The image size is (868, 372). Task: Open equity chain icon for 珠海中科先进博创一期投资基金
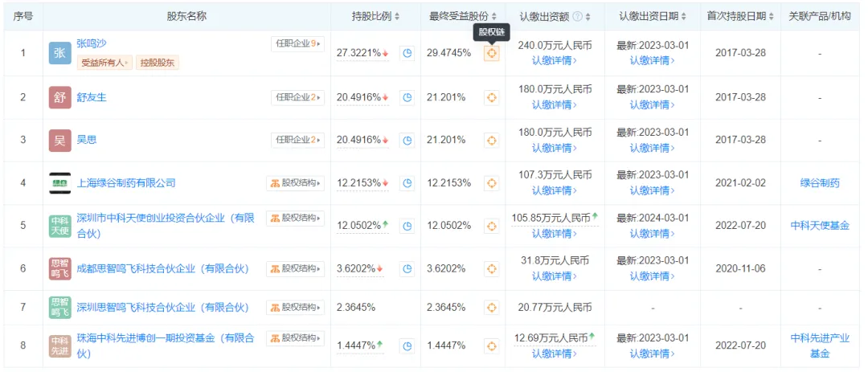point(491,346)
